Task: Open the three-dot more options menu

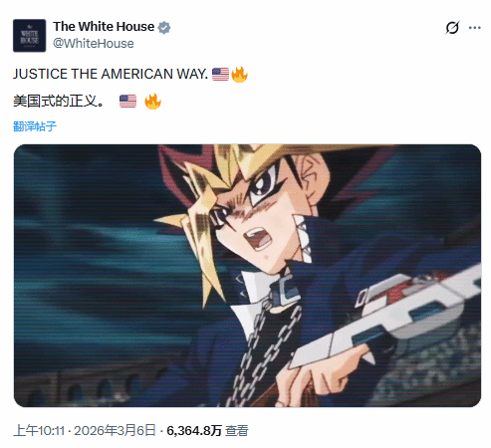Action: click(x=475, y=28)
